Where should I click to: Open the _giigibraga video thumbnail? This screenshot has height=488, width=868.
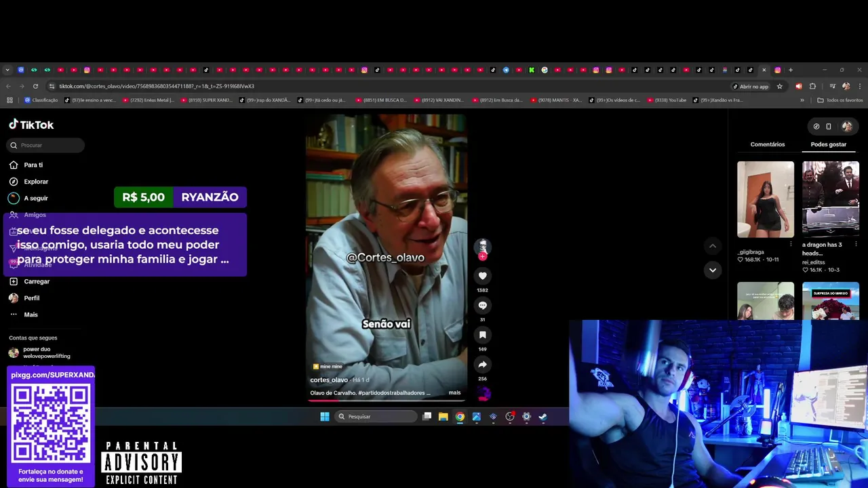(766, 199)
